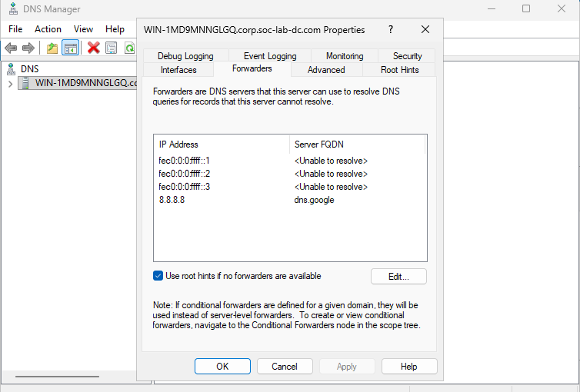Open the Properties toolbar icon
580x392 pixels.
coord(111,48)
